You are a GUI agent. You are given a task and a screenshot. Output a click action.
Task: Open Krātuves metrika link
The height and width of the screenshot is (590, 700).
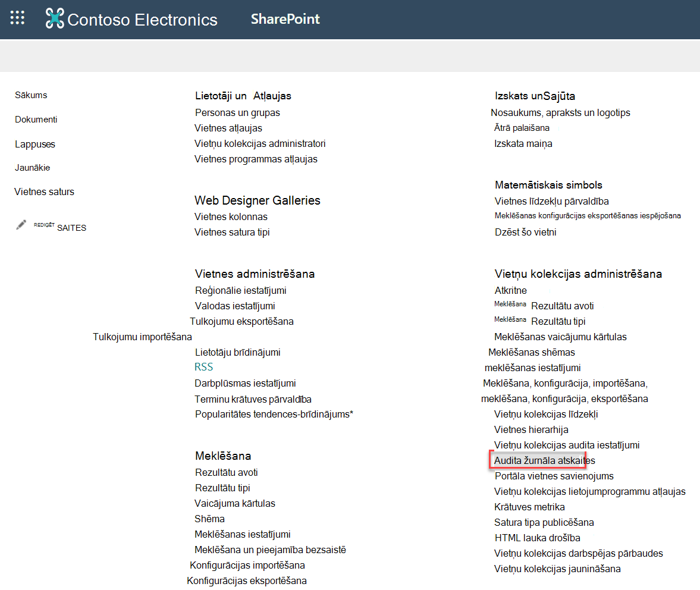coord(529,507)
